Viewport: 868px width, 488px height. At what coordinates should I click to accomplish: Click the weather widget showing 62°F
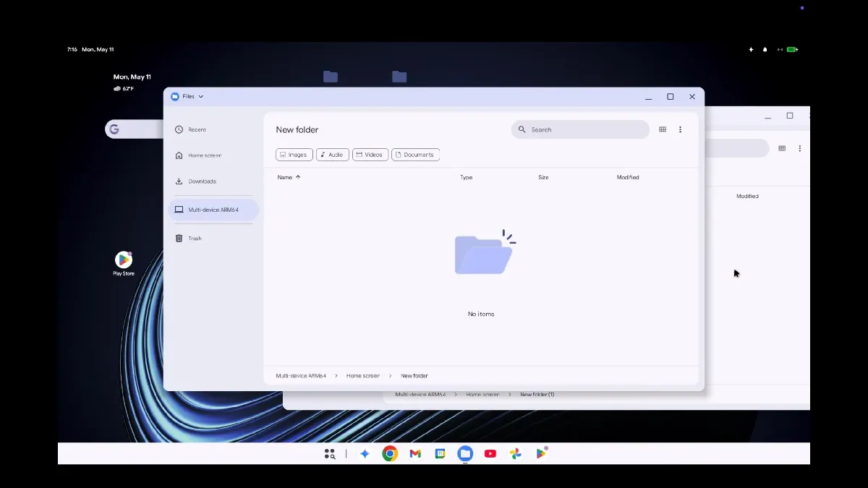tap(124, 88)
